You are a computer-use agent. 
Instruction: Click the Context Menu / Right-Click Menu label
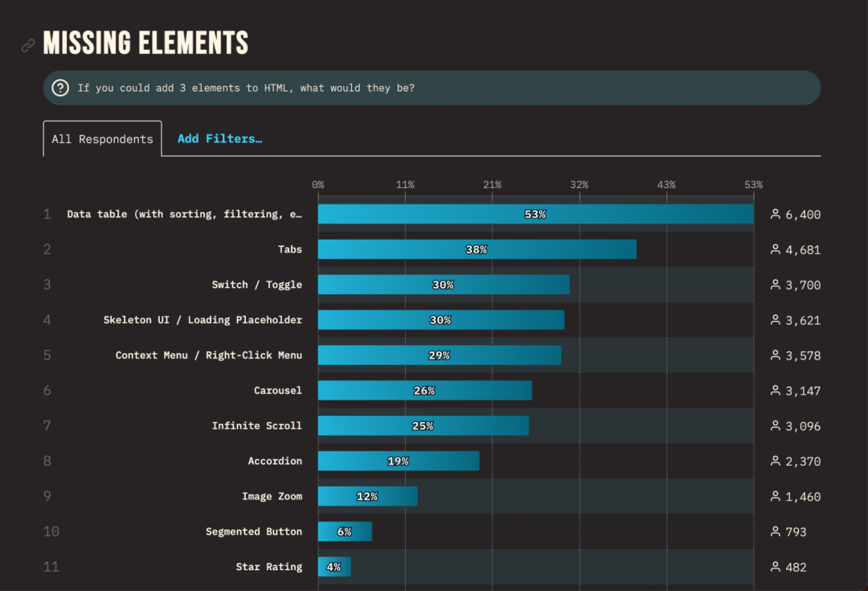tap(209, 355)
